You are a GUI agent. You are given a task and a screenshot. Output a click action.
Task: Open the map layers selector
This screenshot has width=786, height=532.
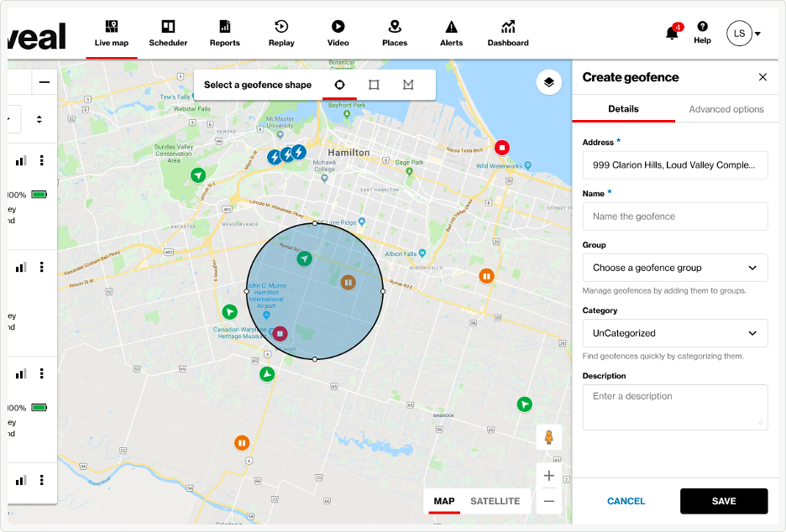pos(549,81)
